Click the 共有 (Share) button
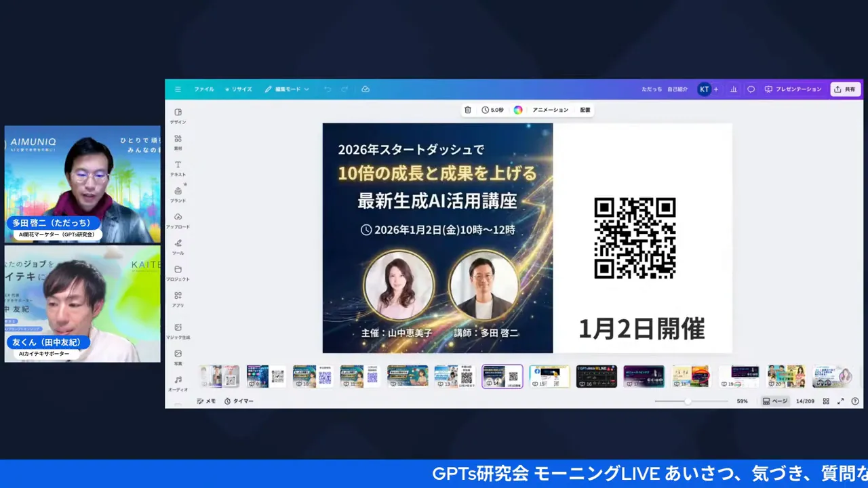 [845, 89]
